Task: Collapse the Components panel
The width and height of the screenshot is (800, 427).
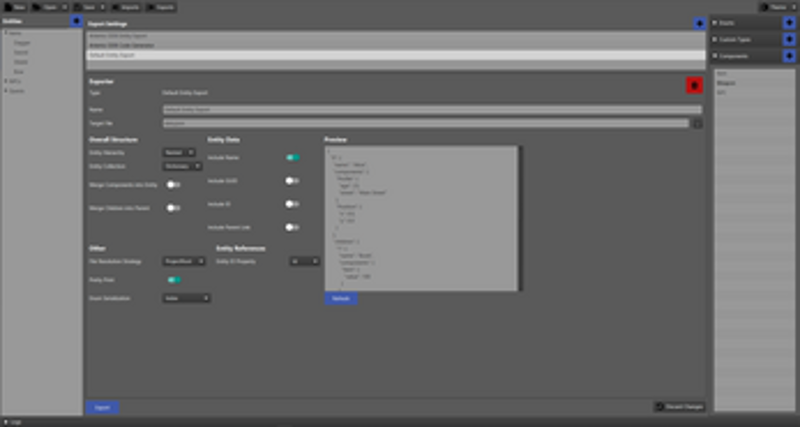Action: click(715, 56)
